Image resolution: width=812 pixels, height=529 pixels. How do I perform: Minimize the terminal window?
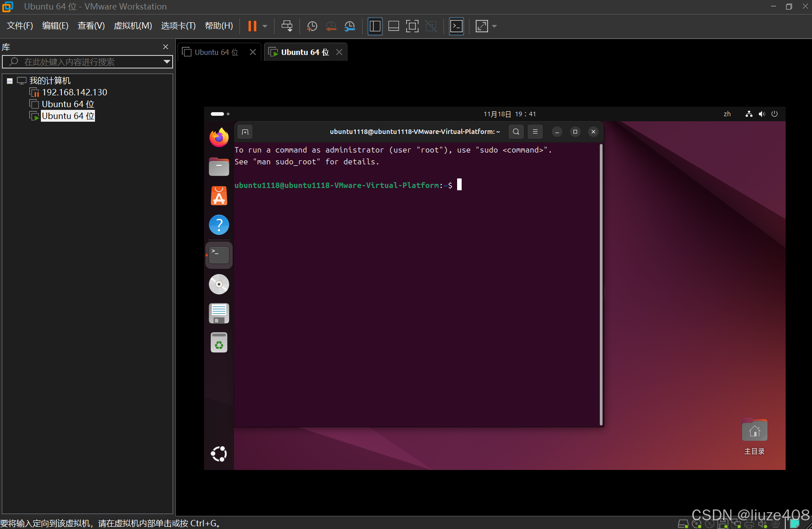coord(557,132)
